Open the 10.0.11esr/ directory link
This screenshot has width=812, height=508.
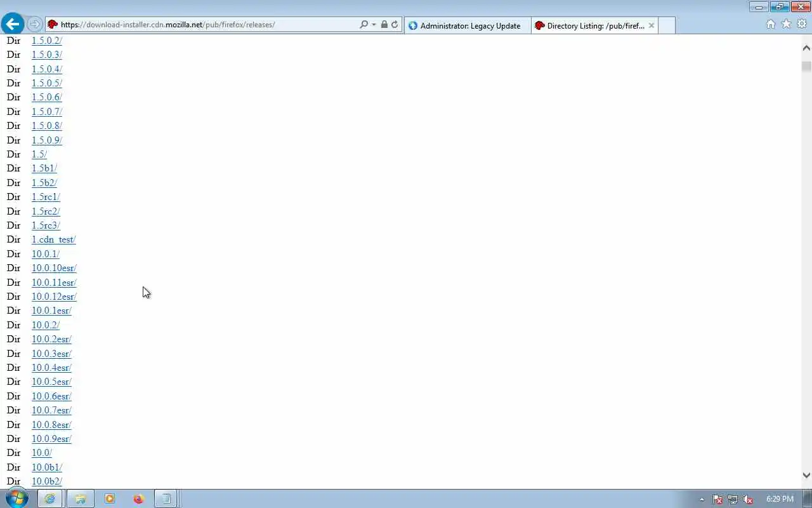pos(54,282)
